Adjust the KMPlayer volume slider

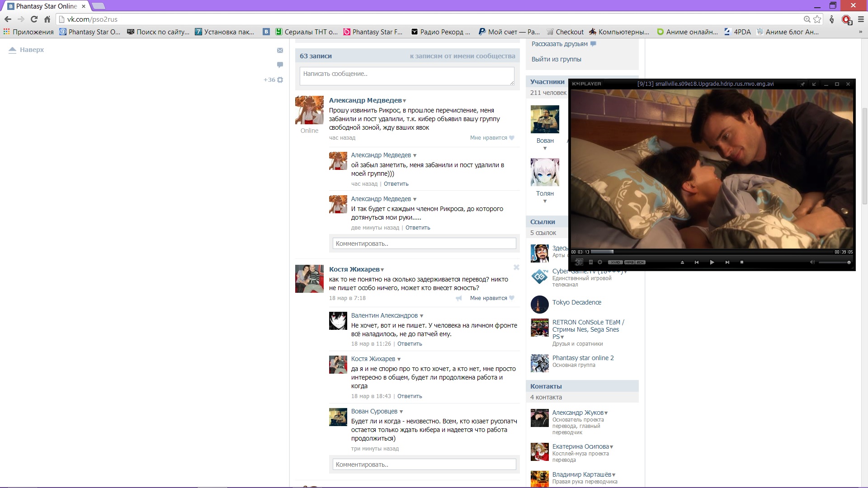point(835,262)
